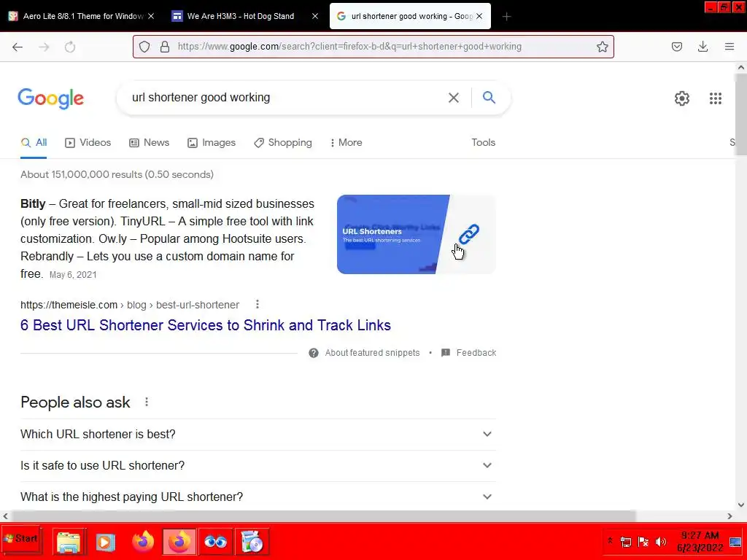This screenshot has width=747, height=560.
Task: Expand "Is it safe to use URL shortener?"
Action: coord(258,466)
